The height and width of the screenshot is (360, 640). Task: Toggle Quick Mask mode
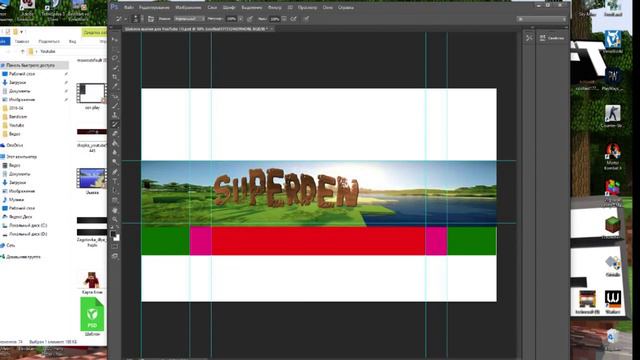[x=115, y=247]
